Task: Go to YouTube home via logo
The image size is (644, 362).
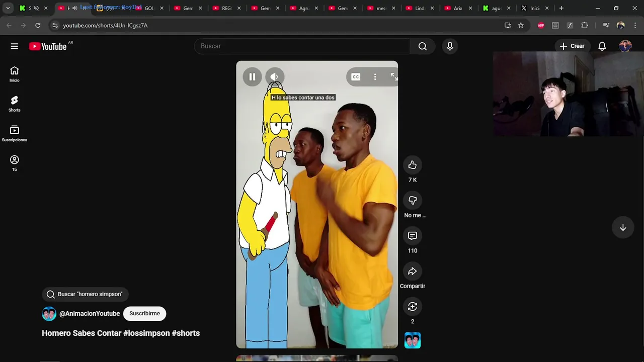Action: tap(48, 46)
